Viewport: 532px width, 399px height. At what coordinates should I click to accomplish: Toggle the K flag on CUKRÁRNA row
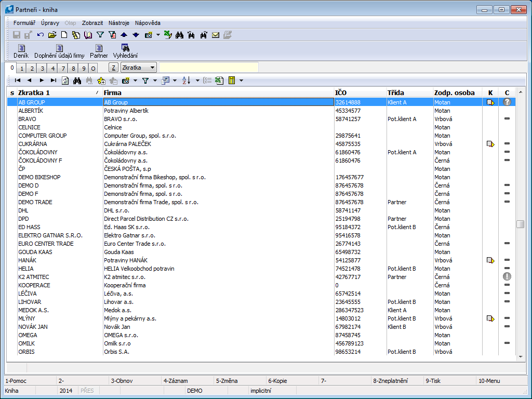click(x=490, y=144)
